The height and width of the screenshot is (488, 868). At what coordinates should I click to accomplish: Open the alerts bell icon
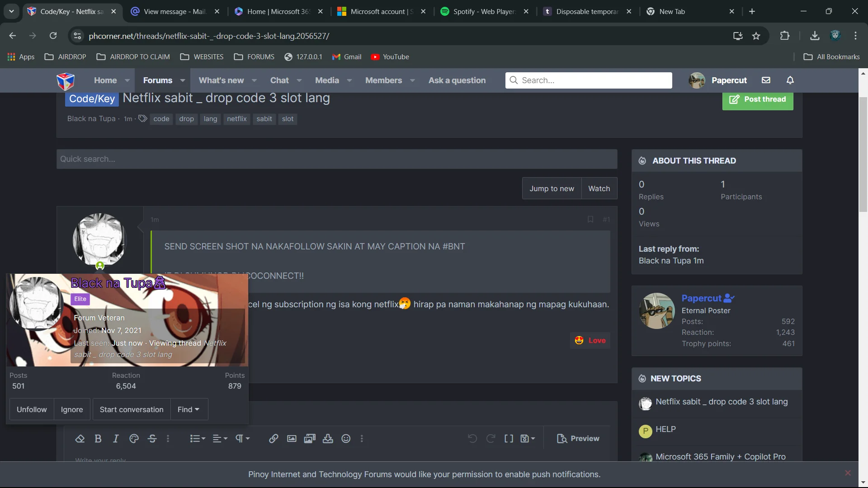pyautogui.click(x=790, y=80)
